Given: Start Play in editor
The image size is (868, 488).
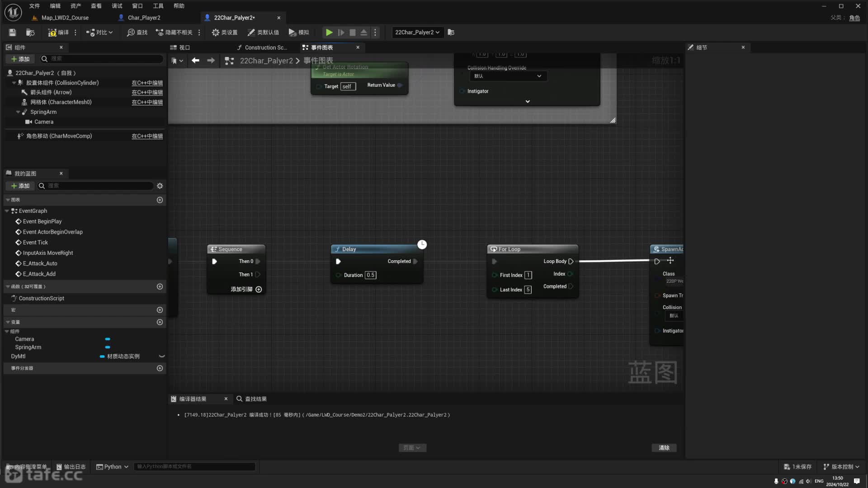Looking at the screenshot, I should (x=329, y=32).
